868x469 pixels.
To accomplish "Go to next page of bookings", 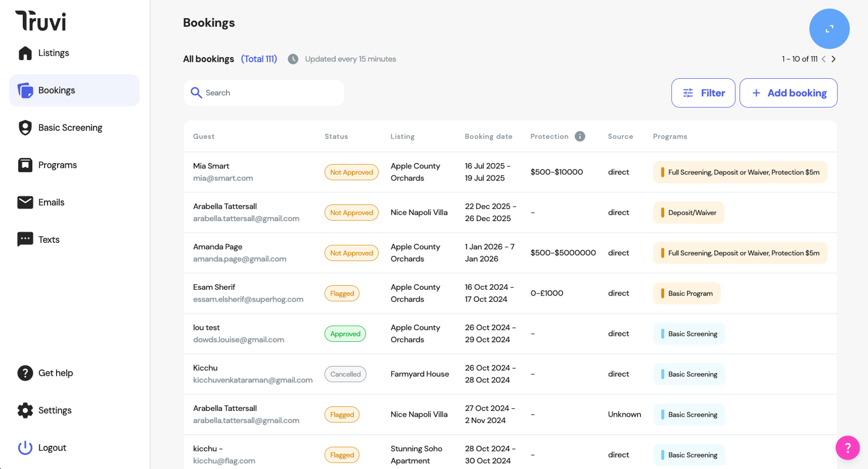I will click(834, 59).
